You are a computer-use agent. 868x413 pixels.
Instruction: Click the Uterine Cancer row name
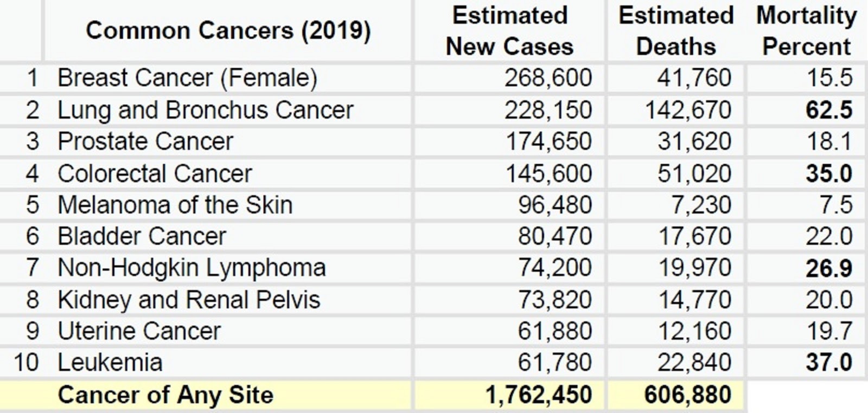139,331
